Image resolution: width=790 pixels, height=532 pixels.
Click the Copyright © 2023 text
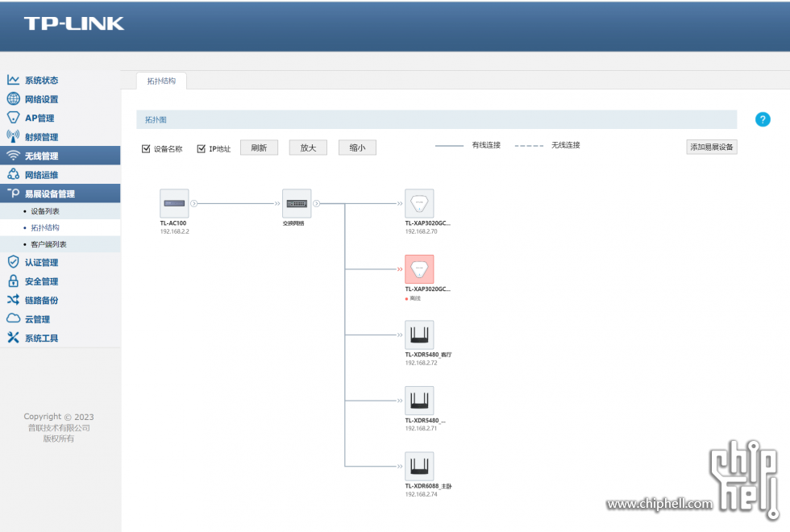tap(58, 417)
